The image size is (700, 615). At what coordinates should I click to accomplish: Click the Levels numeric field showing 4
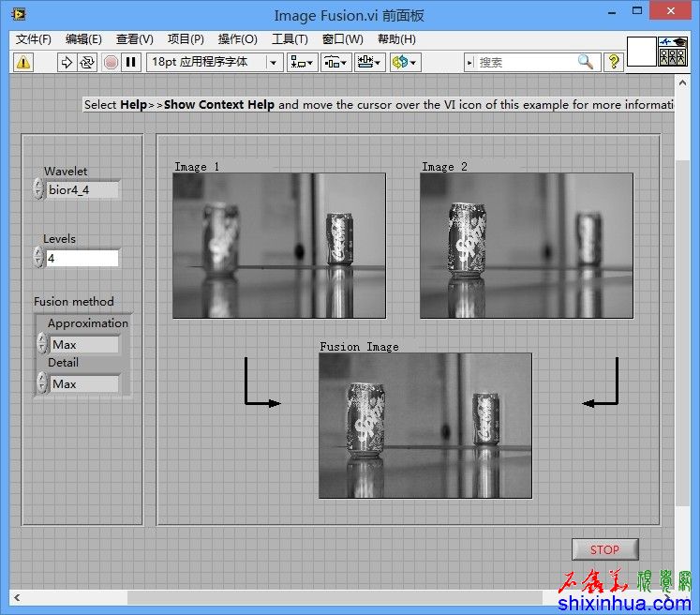pos(82,258)
